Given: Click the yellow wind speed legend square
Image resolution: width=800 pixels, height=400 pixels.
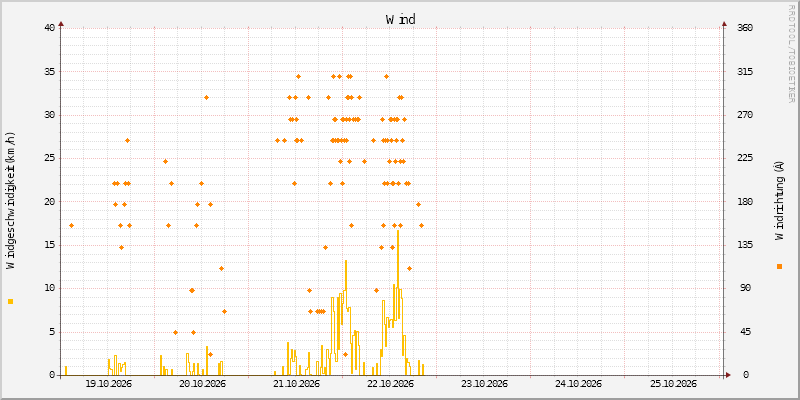Looking at the screenshot, I should (11, 302).
